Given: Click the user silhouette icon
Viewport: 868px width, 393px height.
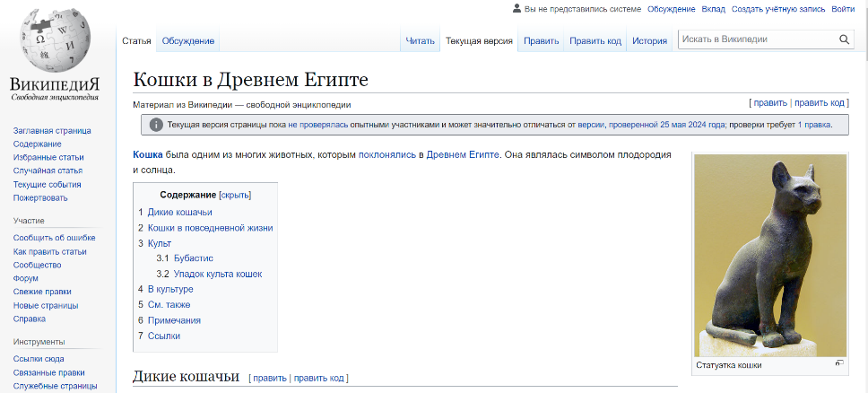Looking at the screenshot, I should click(516, 8).
